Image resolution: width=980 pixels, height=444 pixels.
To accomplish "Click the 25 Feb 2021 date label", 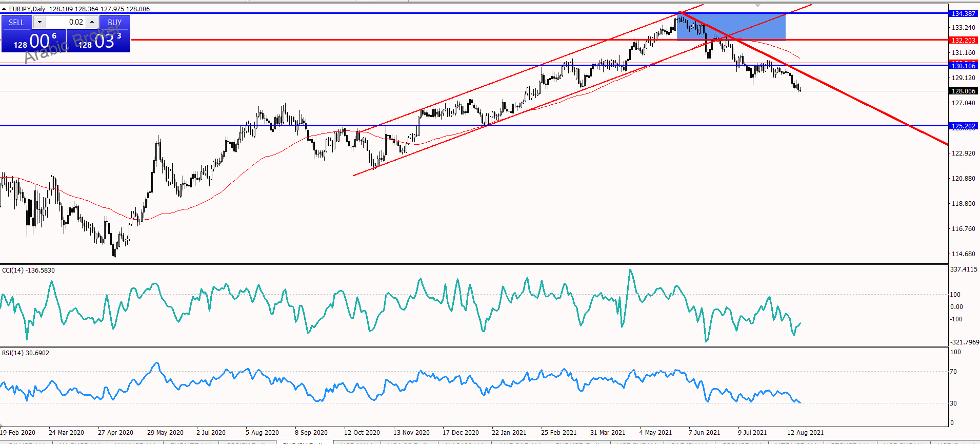I will 558,432.
